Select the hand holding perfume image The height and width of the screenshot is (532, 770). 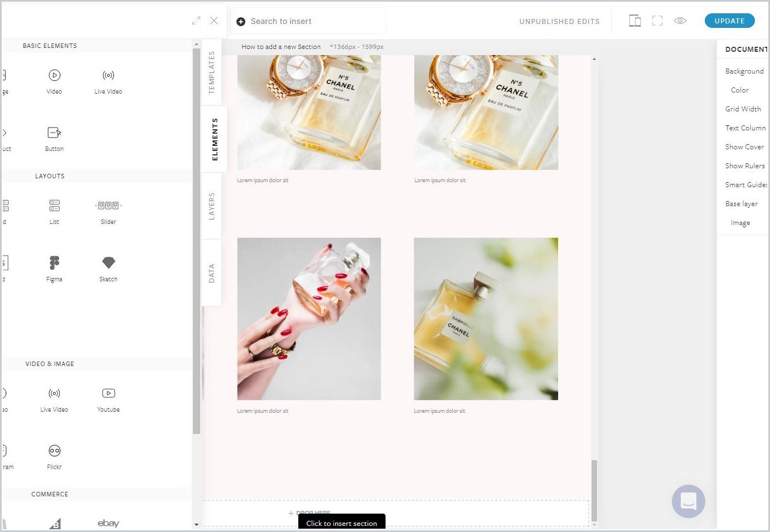(309, 319)
